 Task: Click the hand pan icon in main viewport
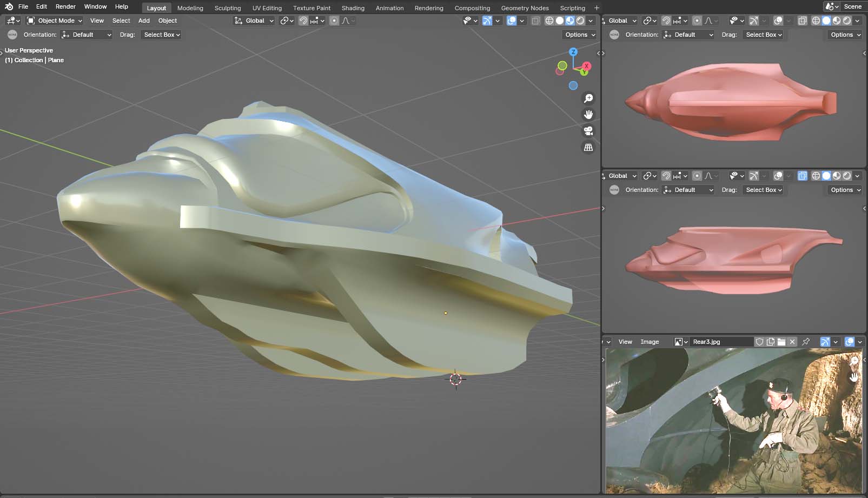(588, 115)
